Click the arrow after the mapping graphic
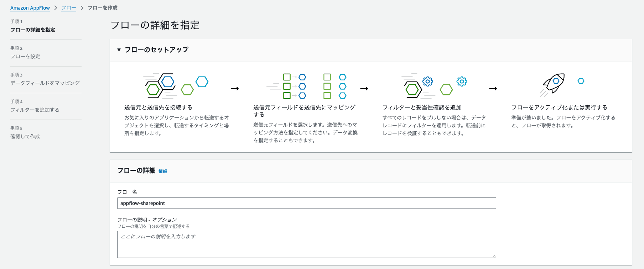The width and height of the screenshot is (644, 269). [364, 89]
